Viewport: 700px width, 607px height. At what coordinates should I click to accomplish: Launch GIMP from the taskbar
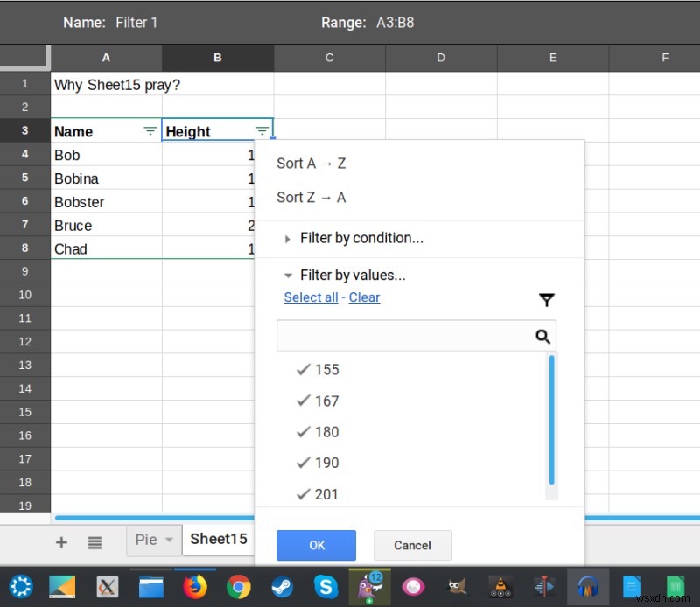[x=457, y=587]
